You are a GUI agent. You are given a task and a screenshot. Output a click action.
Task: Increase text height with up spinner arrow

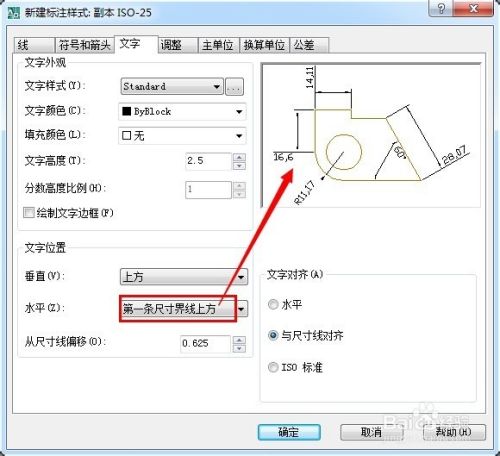[x=239, y=157]
